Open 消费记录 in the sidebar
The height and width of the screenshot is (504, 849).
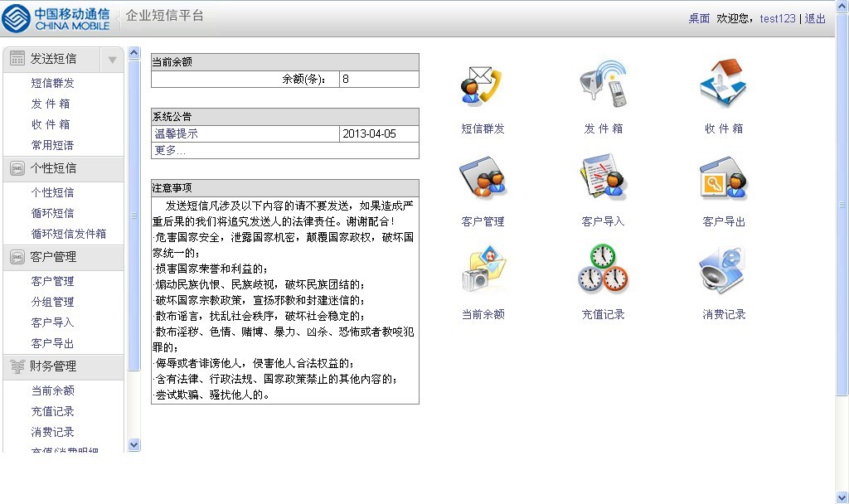point(52,432)
